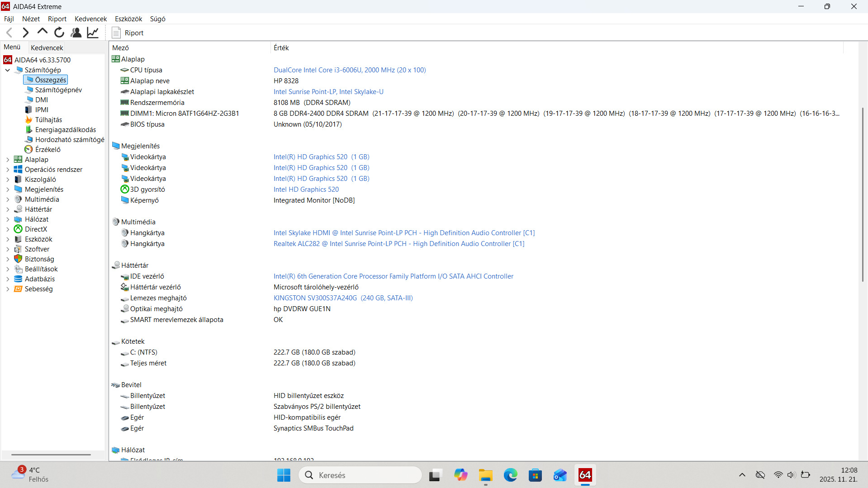
Task: Open the Intel 6th Generation SATA AHCI link
Action: [x=394, y=276]
